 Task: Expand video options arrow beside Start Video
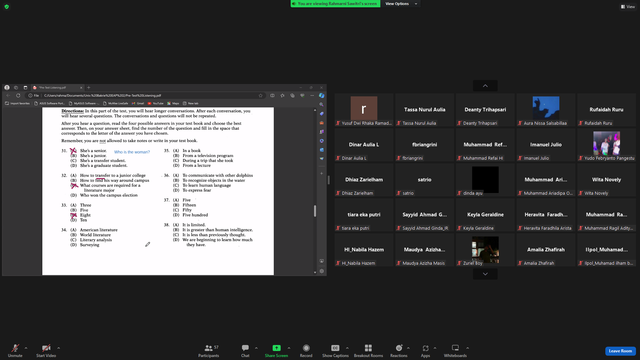click(58, 348)
